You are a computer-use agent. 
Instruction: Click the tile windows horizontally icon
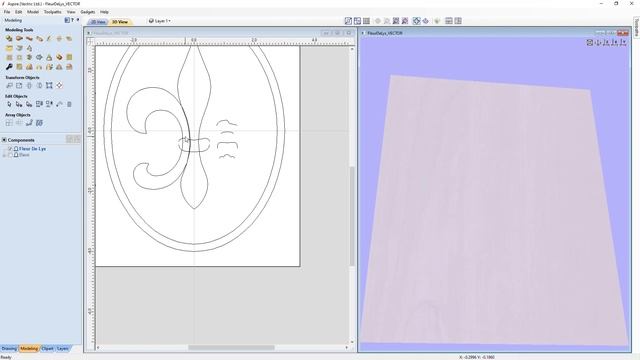point(449,21)
